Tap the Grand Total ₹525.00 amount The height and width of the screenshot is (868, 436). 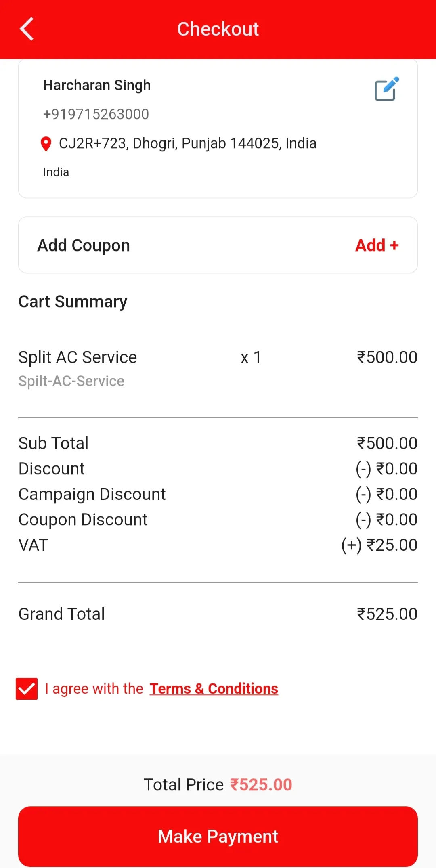coord(387,614)
